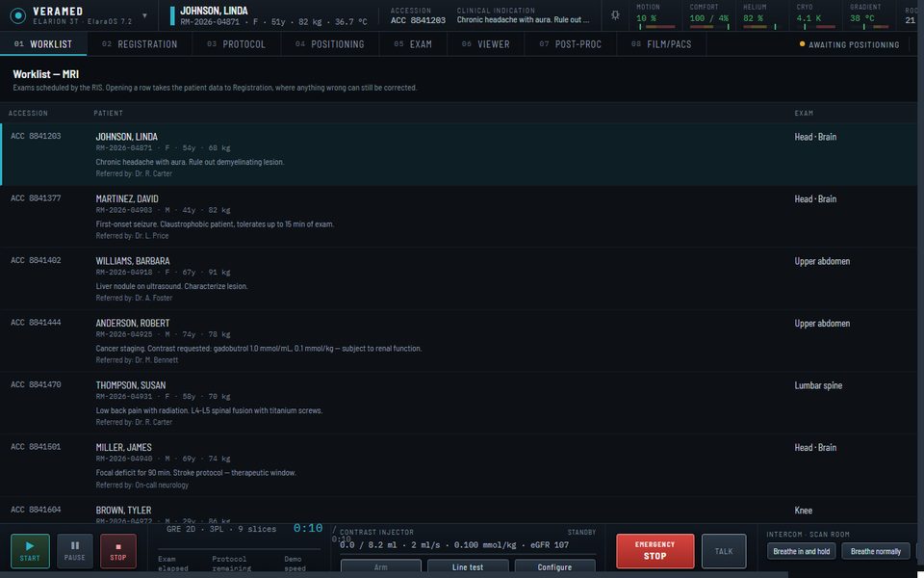Screen dimensions: 924x578
Task: Click accession ACC 8841377
Action: pyautogui.click(x=36, y=198)
